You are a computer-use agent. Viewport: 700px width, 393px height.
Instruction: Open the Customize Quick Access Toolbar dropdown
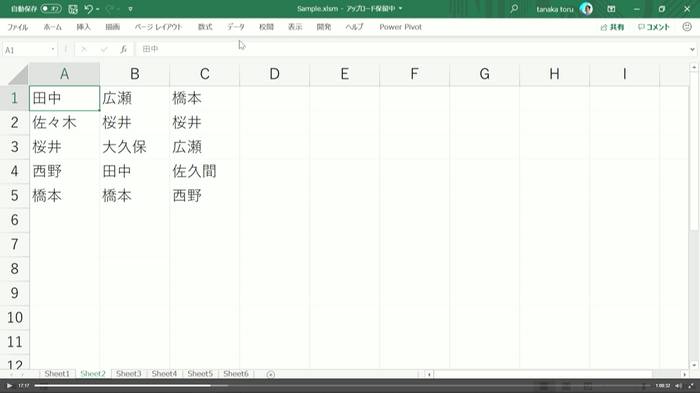130,9
